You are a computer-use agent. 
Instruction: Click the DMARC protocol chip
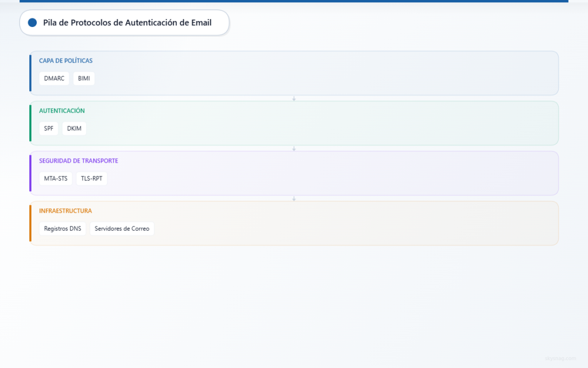tap(54, 78)
